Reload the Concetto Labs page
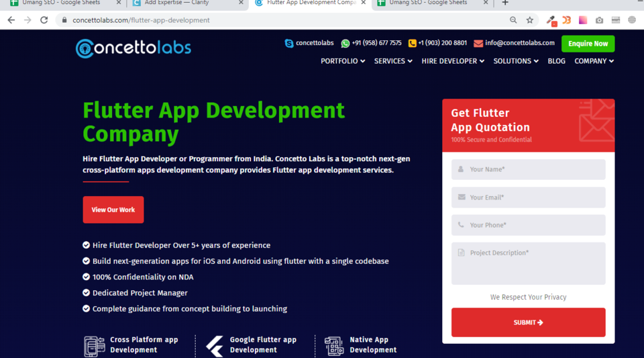 point(44,20)
